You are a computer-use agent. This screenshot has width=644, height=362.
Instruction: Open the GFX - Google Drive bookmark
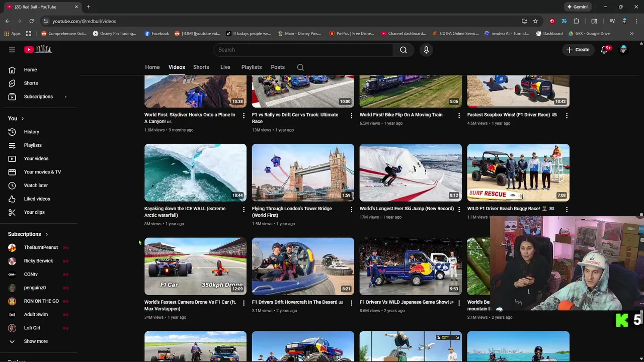pos(589,34)
